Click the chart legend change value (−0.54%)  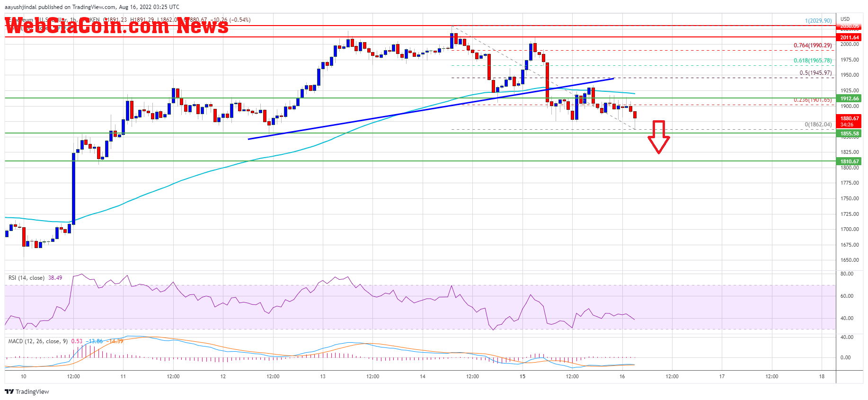(x=240, y=20)
